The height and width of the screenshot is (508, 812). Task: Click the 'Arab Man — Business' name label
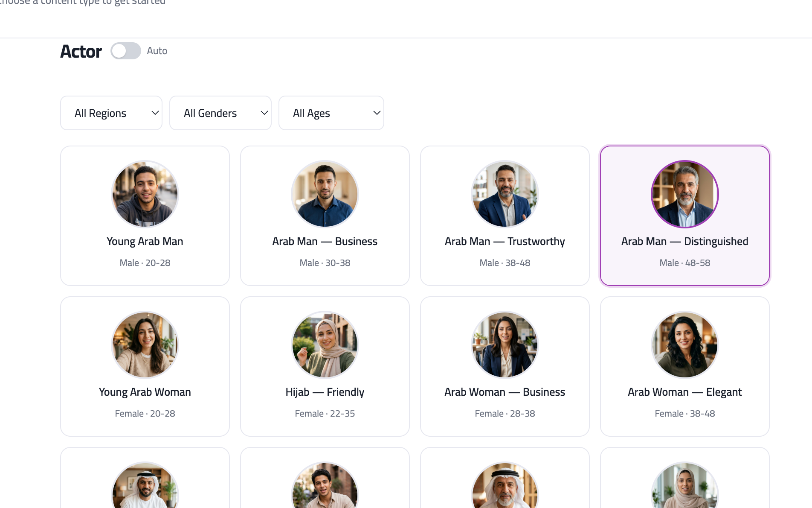tap(325, 241)
